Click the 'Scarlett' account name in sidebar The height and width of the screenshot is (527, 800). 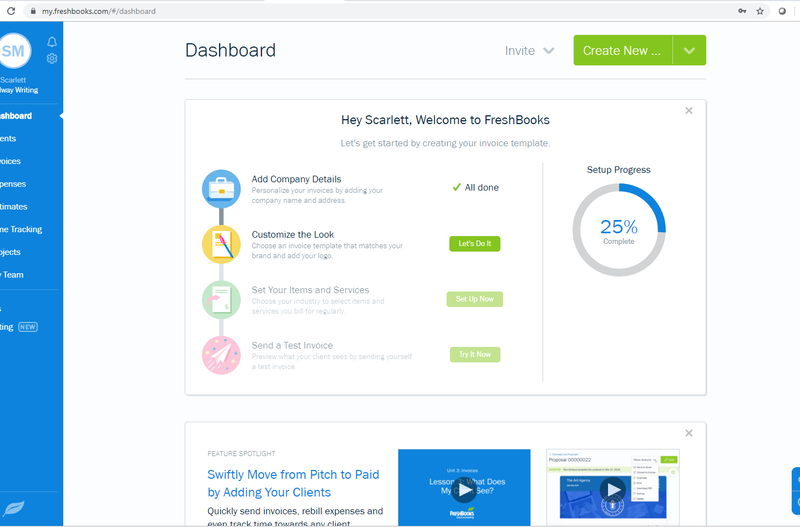(13, 80)
